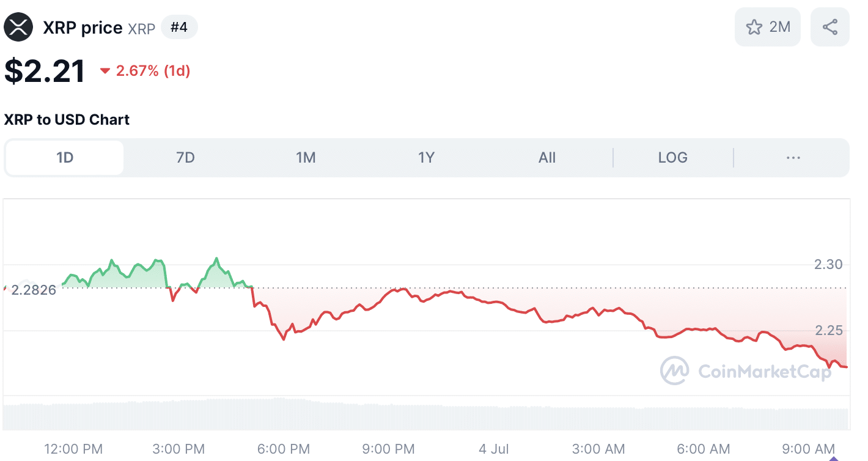Click the 2.2826 opening price label

click(34, 290)
